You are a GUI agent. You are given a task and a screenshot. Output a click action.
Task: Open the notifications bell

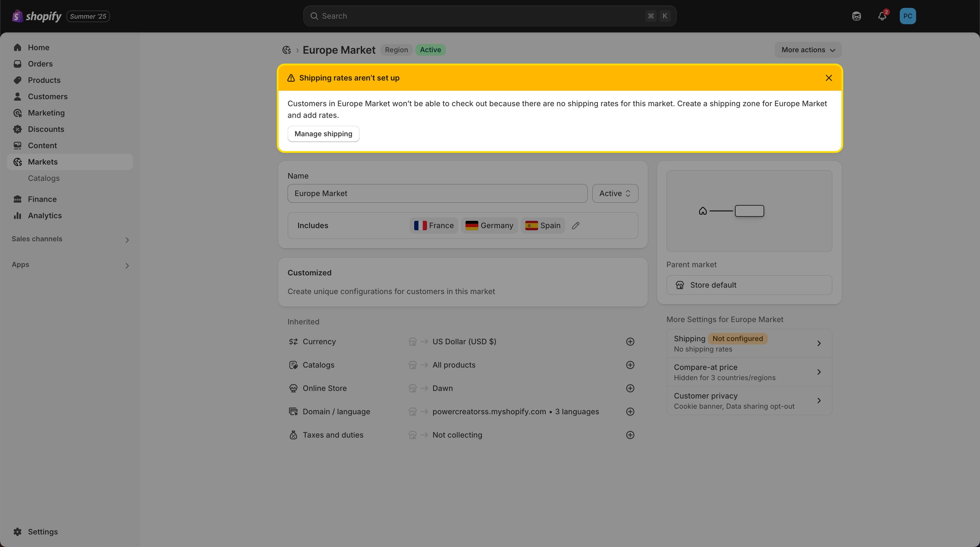point(882,16)
